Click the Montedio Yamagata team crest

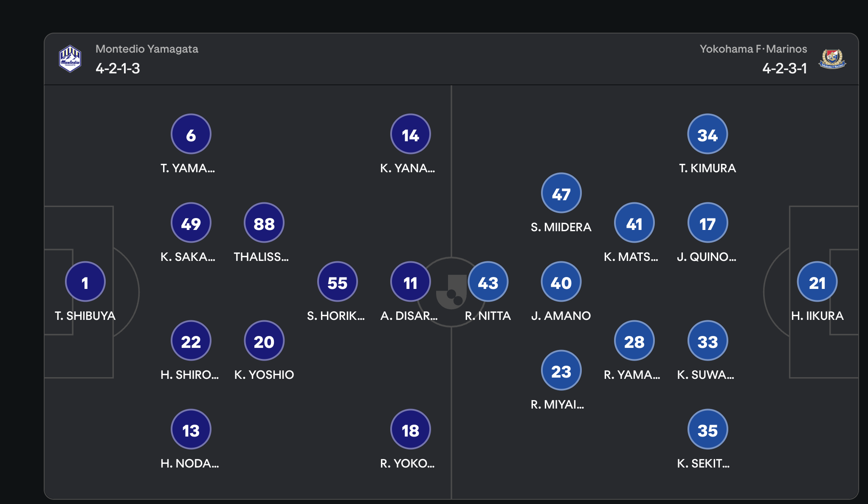(x=70, y=59)
